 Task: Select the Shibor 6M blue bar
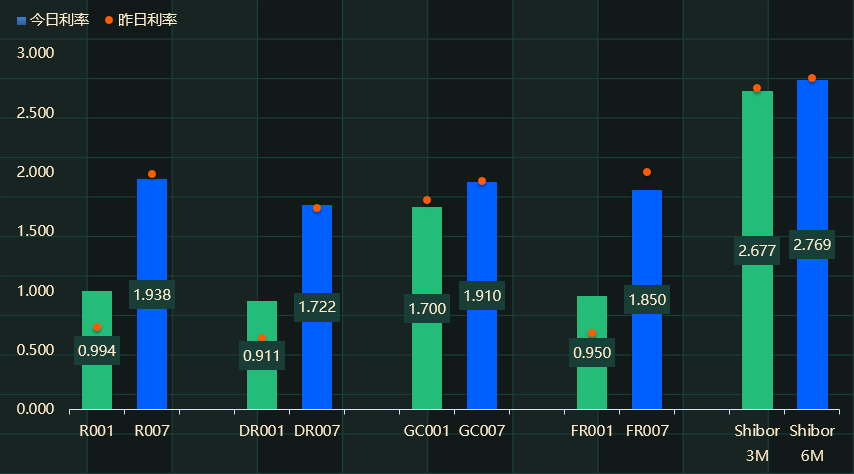[812, 245]
